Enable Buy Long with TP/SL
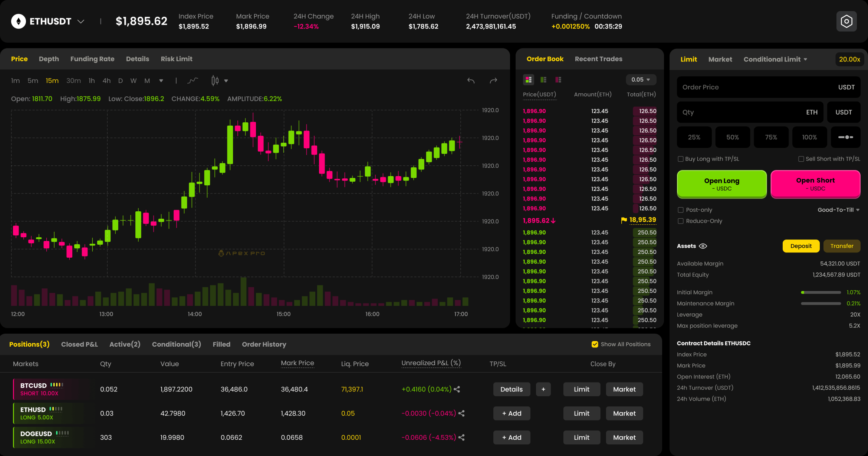Viewport: 868px width, 456px height. (x=681, y=159)
